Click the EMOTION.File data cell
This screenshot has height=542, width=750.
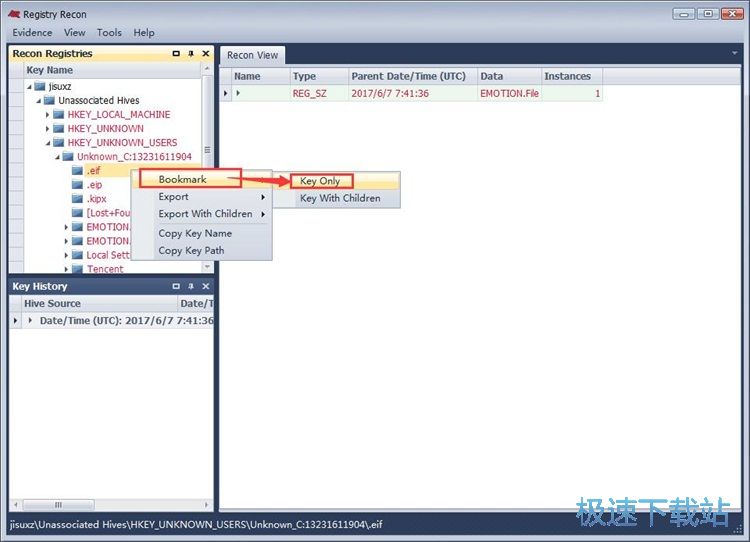(x=509, y=93)
